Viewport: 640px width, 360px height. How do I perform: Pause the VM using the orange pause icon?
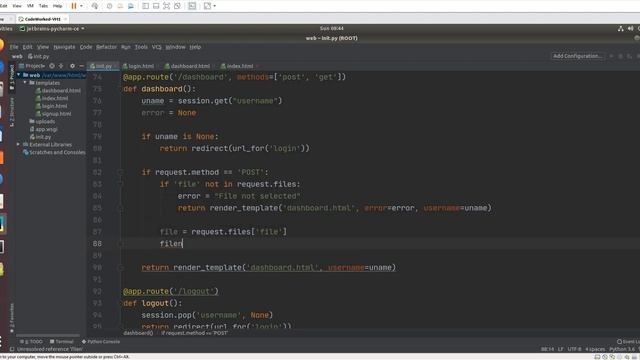(74, 6)
